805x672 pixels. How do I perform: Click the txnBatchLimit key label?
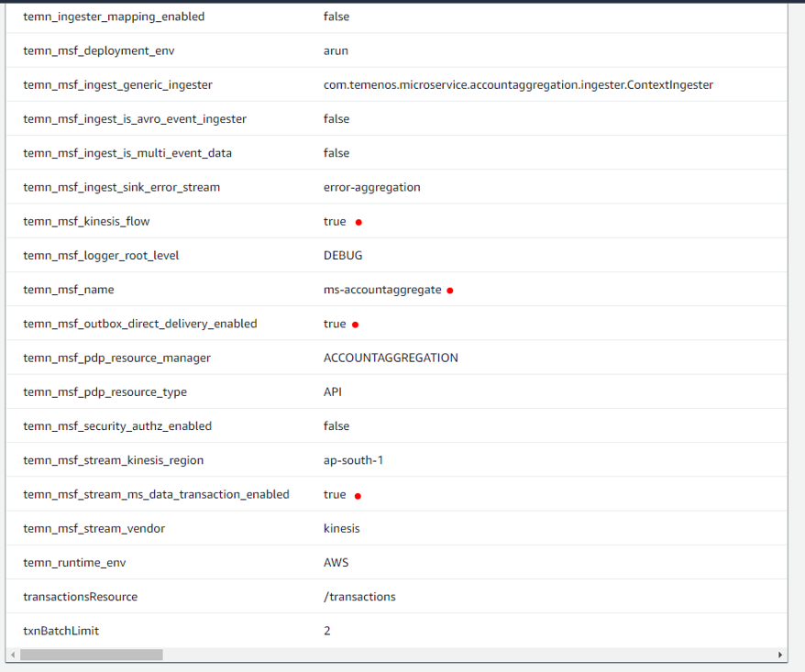[x=61, y=631]
